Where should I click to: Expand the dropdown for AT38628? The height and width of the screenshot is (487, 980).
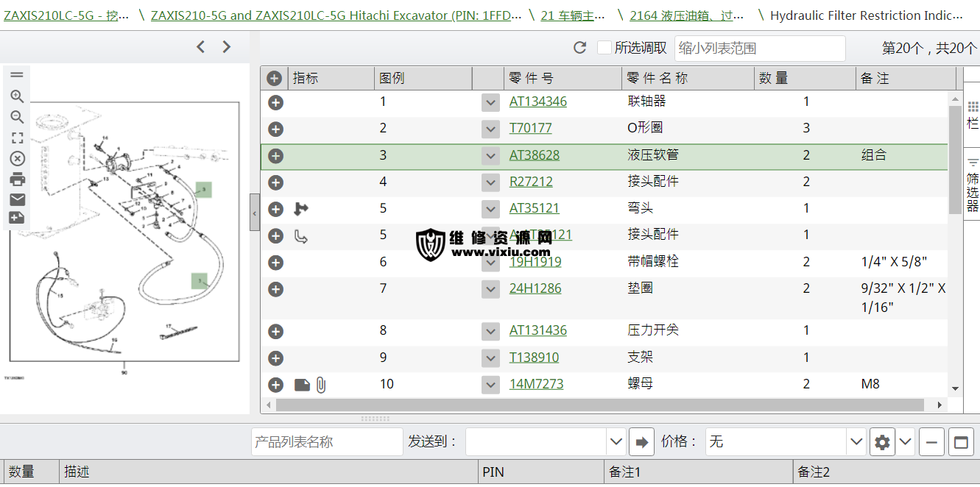491,156
